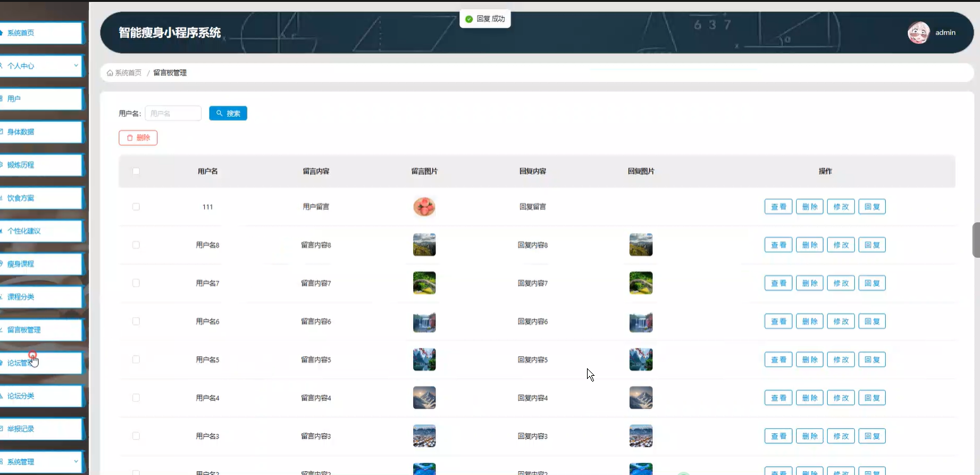Screen dimensions: 980x475
Task: Open 留言板管理 sidebar item
Action: point(41,330)
